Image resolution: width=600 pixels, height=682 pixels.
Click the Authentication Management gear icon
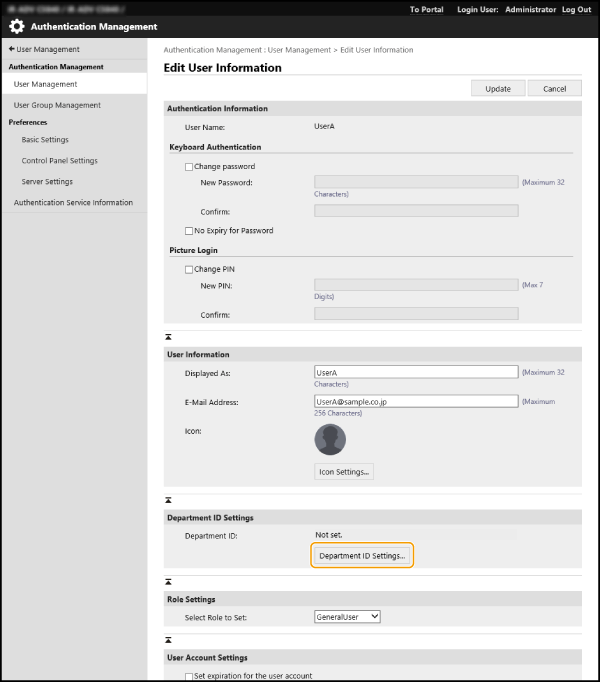click(17, 27)
